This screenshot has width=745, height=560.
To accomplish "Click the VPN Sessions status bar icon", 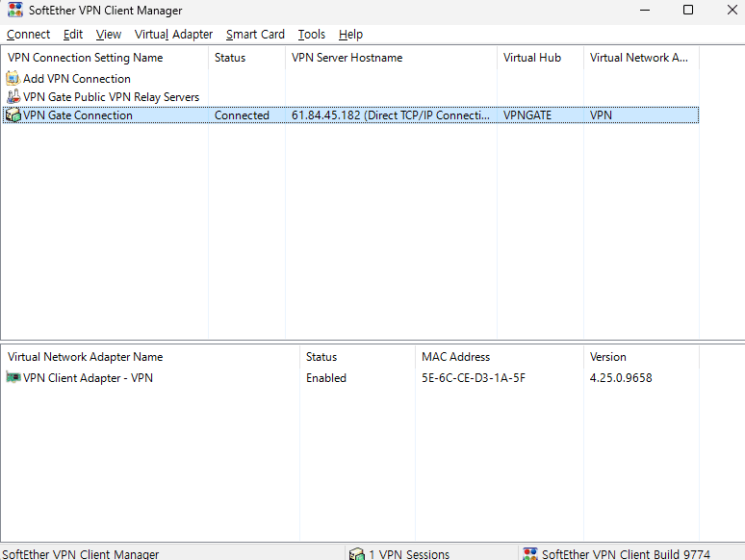I will (x=357, y=554).
